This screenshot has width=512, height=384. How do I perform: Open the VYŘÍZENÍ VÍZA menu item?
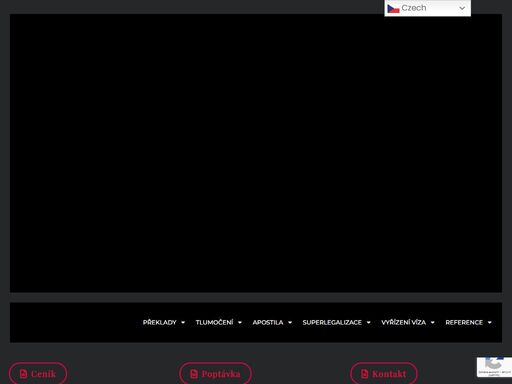click(x=403, y=322)
